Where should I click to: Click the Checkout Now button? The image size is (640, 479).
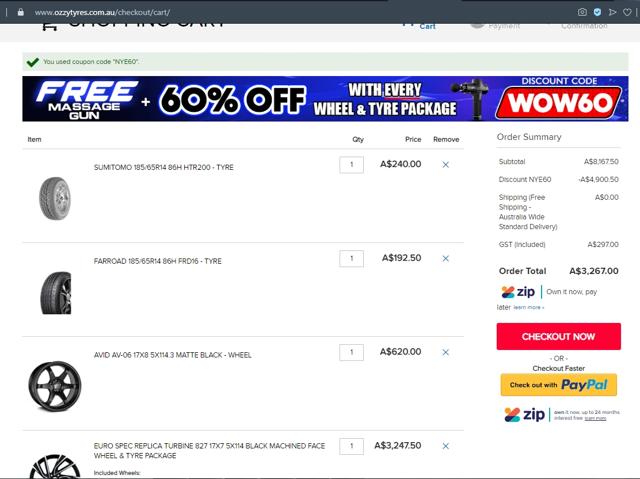(x=558, y=337)
